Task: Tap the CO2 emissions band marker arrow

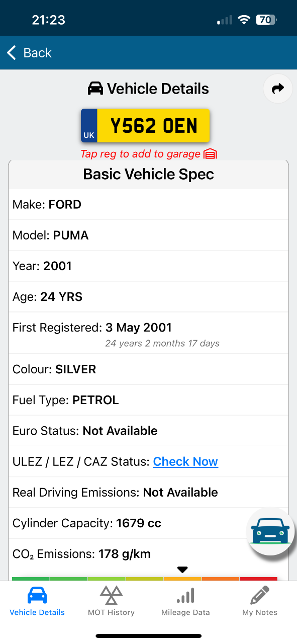Action: click(182, 570)
